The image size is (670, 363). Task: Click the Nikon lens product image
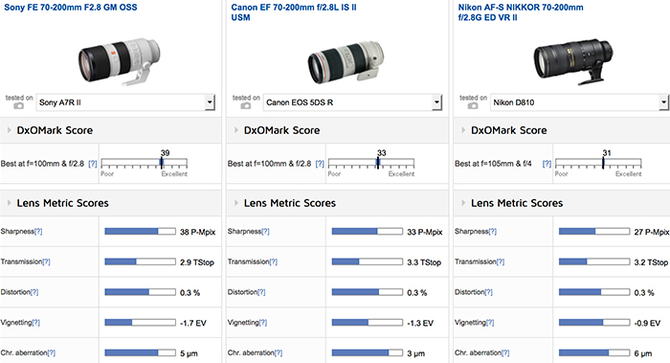click(x=573, y=62)
